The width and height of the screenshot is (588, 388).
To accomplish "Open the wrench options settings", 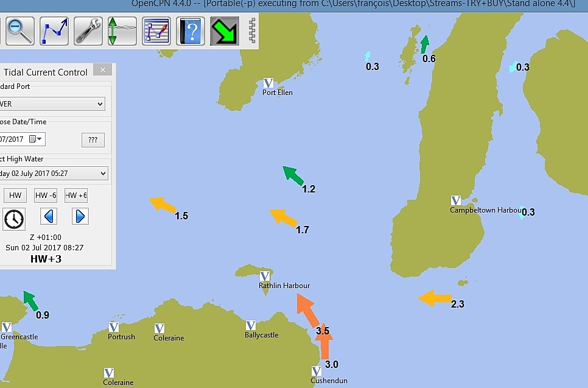I will (x=88, y=31).
